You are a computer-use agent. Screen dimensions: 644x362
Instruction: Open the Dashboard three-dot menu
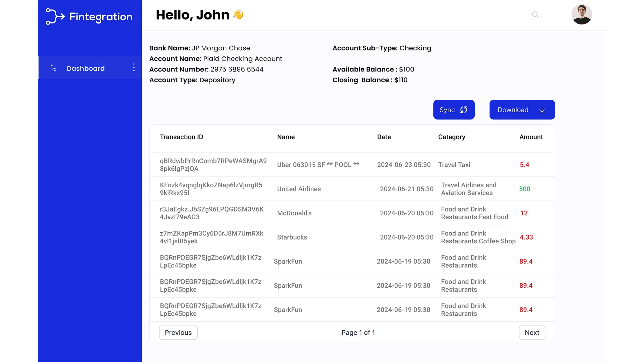click(134, 67)
